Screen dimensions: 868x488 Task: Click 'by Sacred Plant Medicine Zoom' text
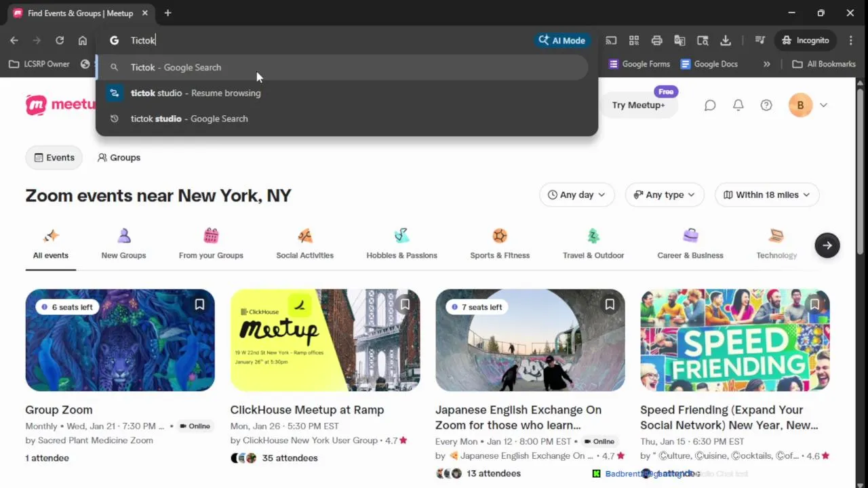click(89, 441)
